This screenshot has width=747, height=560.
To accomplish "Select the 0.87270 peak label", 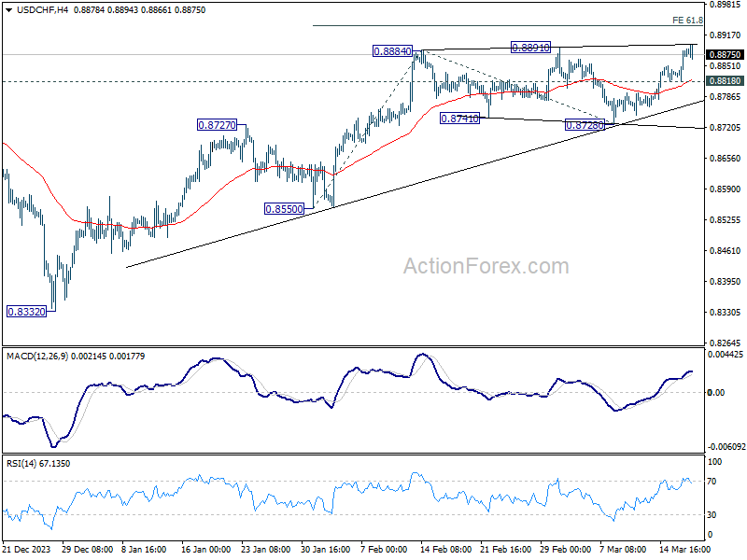I will 217,125.
